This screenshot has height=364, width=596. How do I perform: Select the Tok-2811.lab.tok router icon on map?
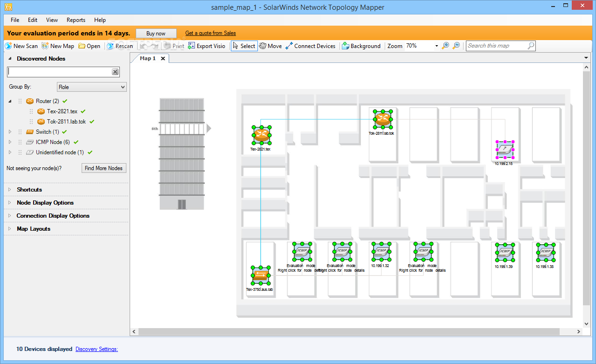click(x=382, y=119)
